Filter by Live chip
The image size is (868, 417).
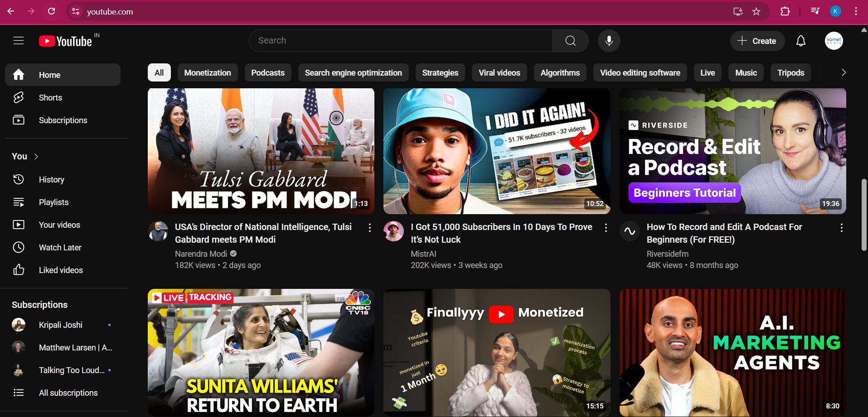[708, 72]
